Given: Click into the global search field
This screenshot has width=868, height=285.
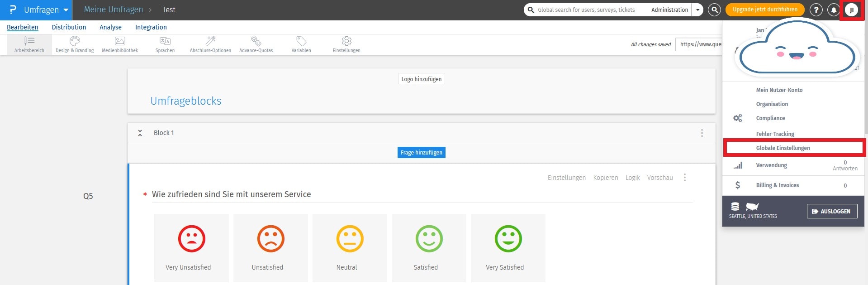Looking at the screenshot, I should coord(588,10).
